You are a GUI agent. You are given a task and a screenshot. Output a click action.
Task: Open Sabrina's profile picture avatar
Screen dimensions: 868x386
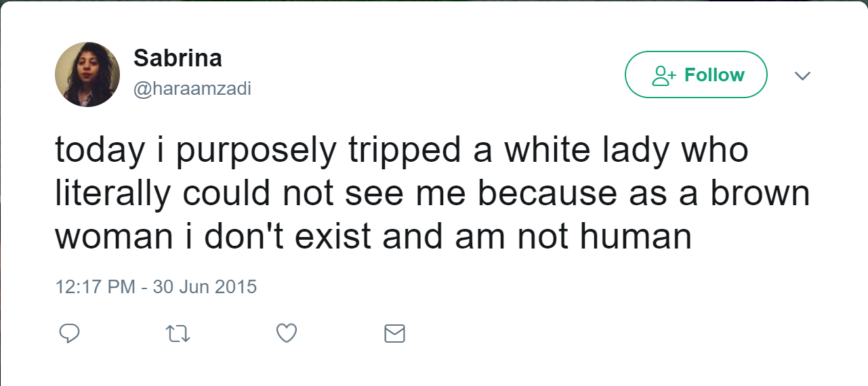tap(87, 74)
